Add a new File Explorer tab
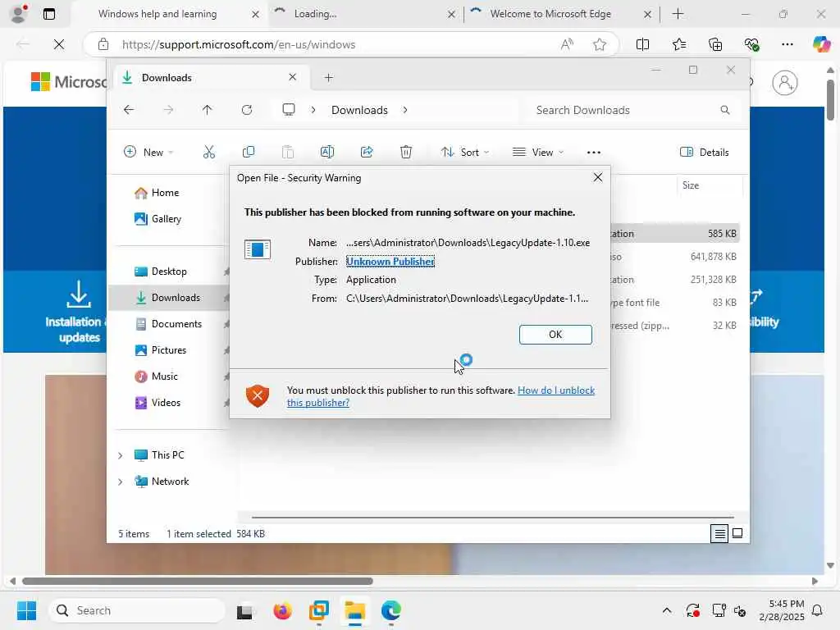 tap(329, 78)
